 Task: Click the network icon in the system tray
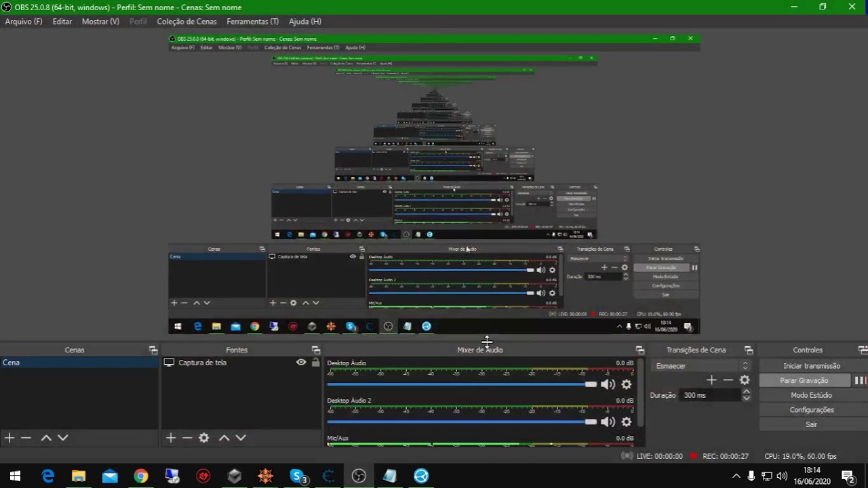point(767,476)
